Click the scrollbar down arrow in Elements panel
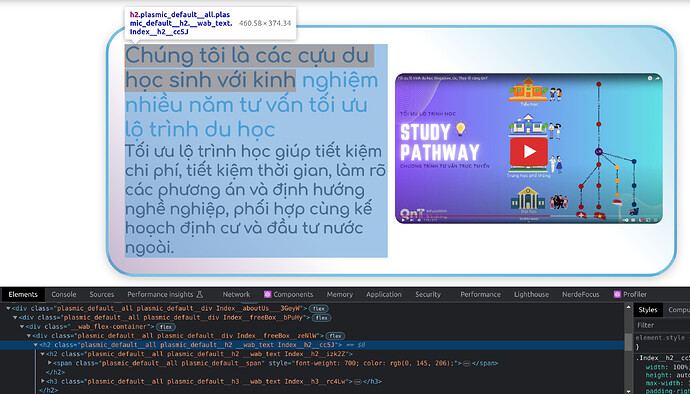This screenshot has height=394, width=690. click(629, 391)
